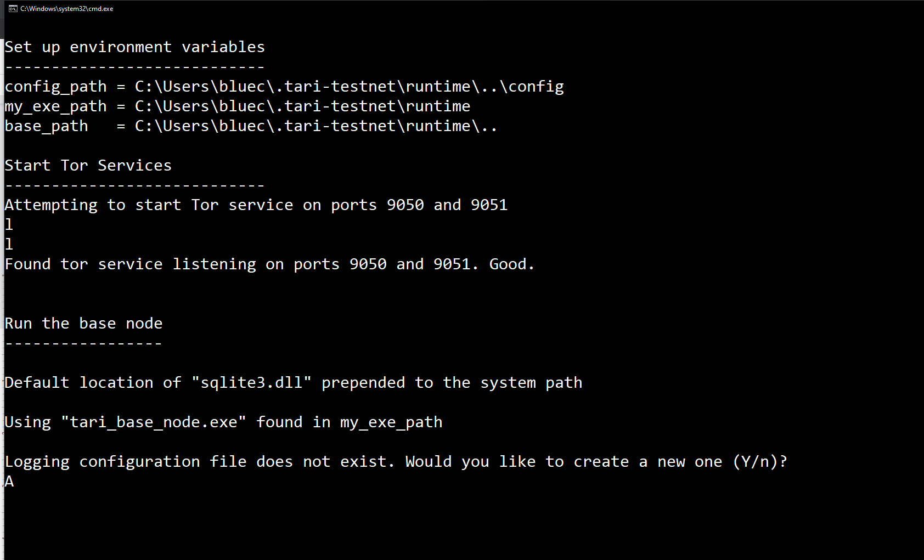Click the my_exe_path value line
This screenshot has width=924, height=560.
click(237, 106)
